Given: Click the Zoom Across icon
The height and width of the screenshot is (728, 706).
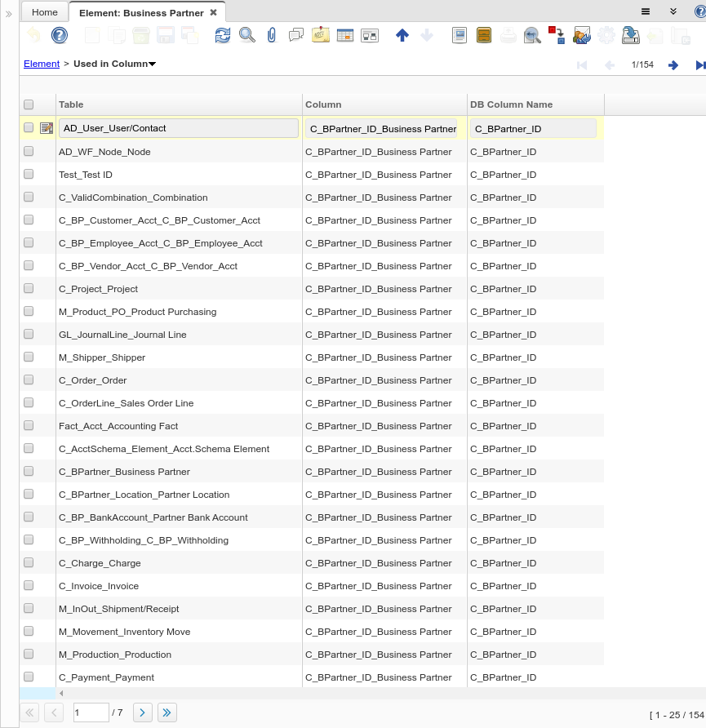Looking at the screenshot, I should [532, 35].
